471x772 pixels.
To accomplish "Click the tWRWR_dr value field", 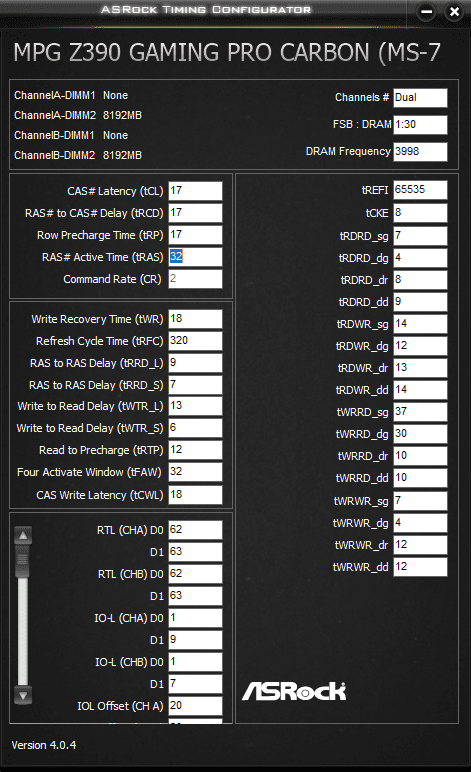I will (x=420, y=545).
